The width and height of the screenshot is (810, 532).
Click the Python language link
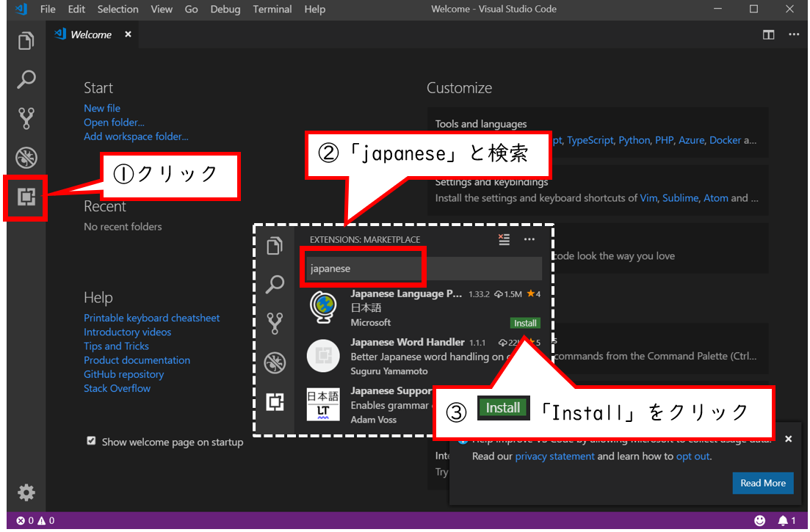pyautogui.click(x=634, y=140)
